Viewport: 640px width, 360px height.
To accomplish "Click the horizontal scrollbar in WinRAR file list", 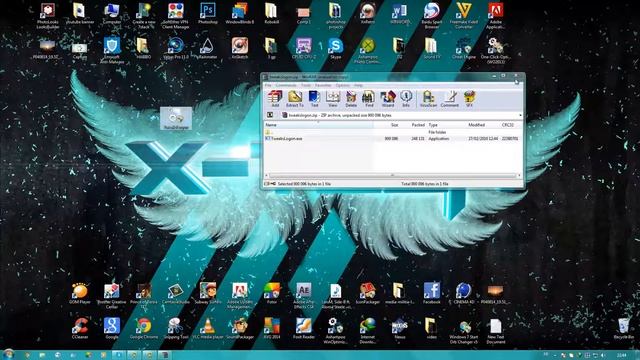I will click(x=392, y=176).
